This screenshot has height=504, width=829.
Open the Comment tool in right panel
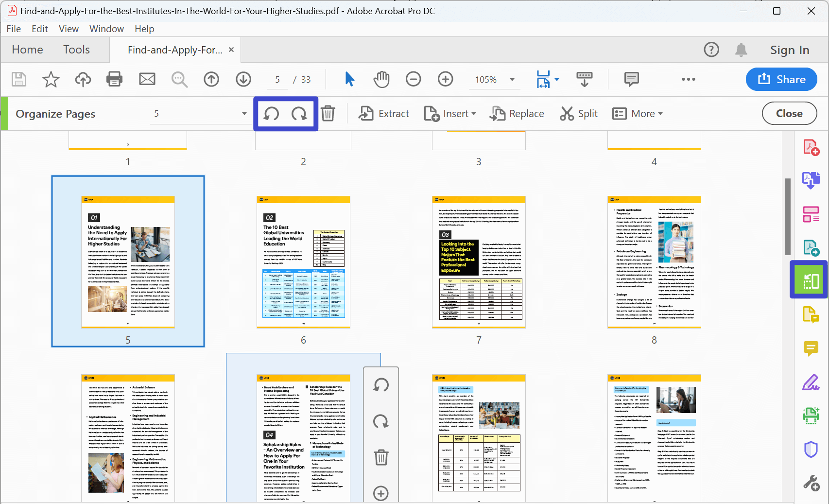pos(811,349)
